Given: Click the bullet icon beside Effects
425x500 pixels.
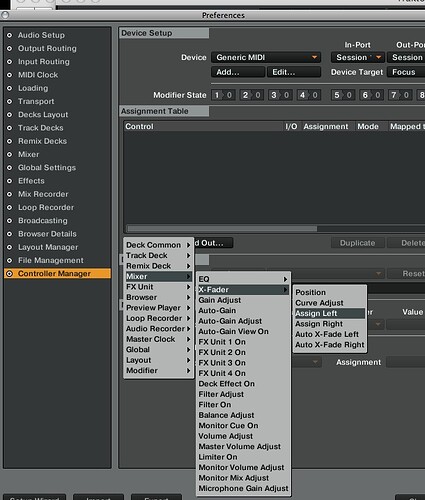Looking at the screenshot, I should pyautogui.click(x=9, y=181).
